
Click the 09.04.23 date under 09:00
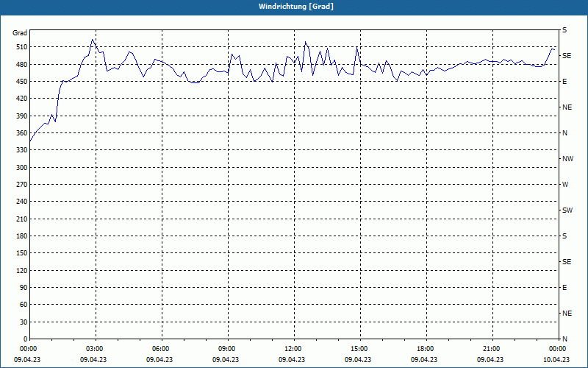pos(226,360)
